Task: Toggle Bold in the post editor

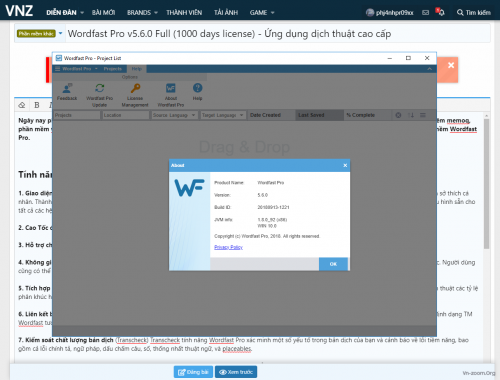Action: tap(37, 105)
